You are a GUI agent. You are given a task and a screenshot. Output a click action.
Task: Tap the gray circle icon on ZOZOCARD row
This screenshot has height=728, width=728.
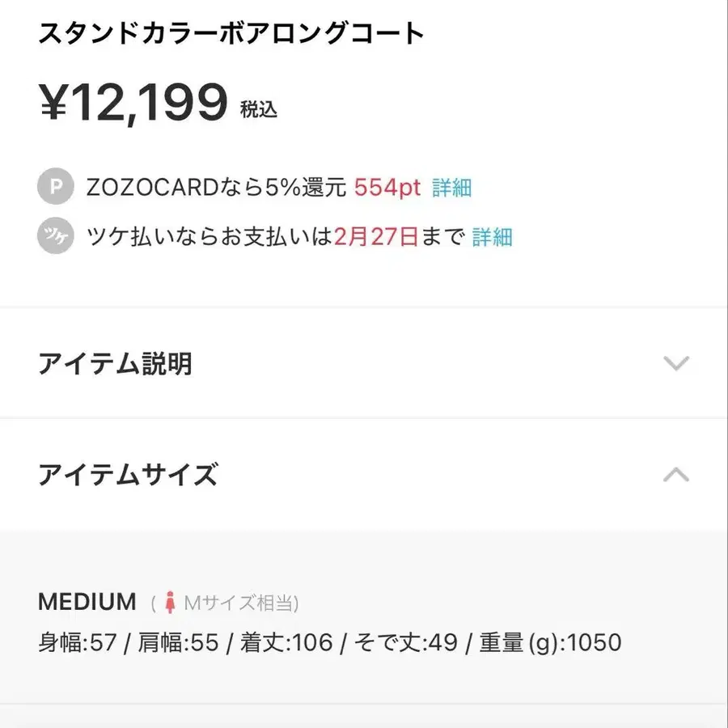[x=54, y=187]
